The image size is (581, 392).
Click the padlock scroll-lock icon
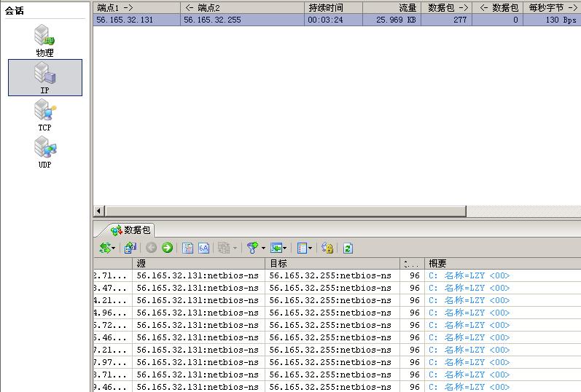point(327,248)
